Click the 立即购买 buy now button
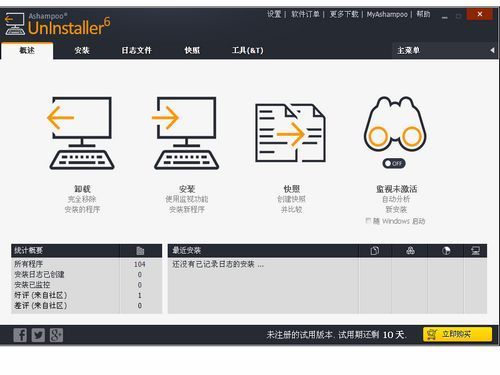This screenshot has width=500, height=375. click(x=457, y=334)
